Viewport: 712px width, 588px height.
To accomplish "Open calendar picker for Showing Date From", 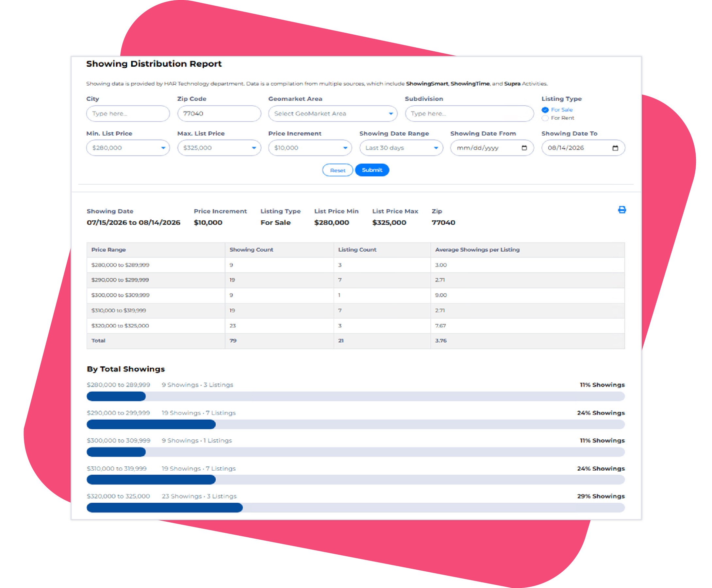I will pyautogui.click(x=524, y=148).
